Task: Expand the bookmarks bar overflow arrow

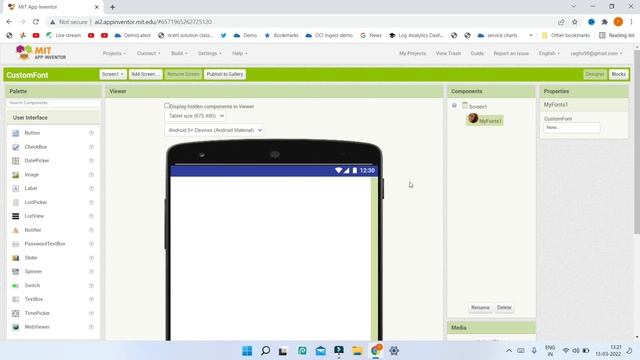Action: pyautogui.click(x=531, y=36)
